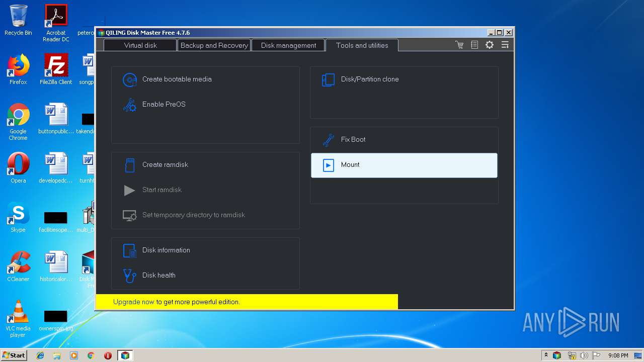The height and width of the screenshot is (362, 644).
Task: Open Windows Explorer folder in taskbar
Action: 57,355
